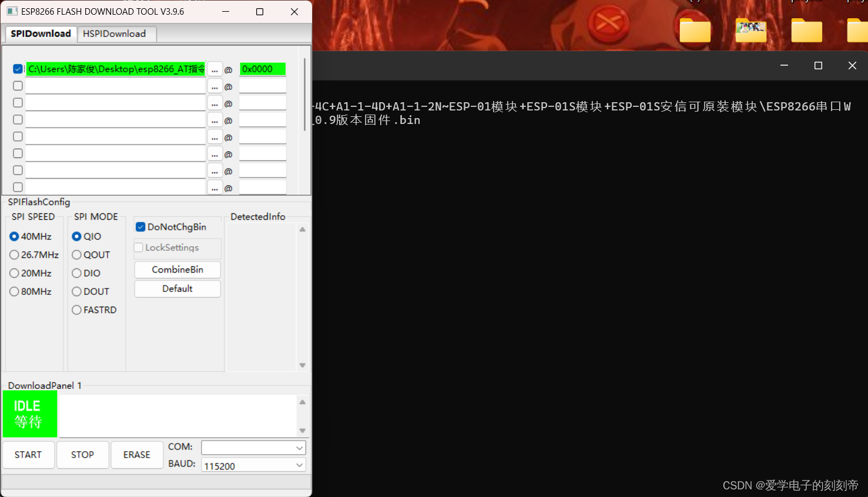Toggle the DoNotChgBin checkbox
Viewport: 868px width, 497px height.
click(x=140, y=227)
